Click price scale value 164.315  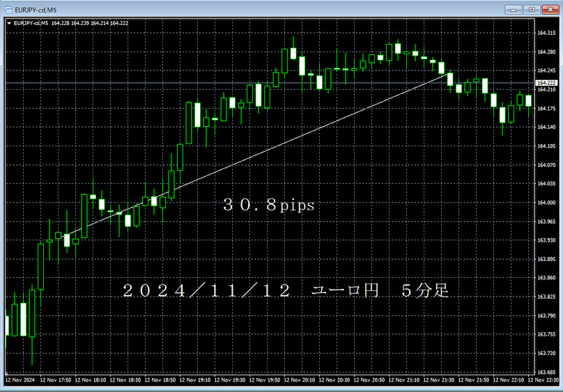[x=546, y=33]
